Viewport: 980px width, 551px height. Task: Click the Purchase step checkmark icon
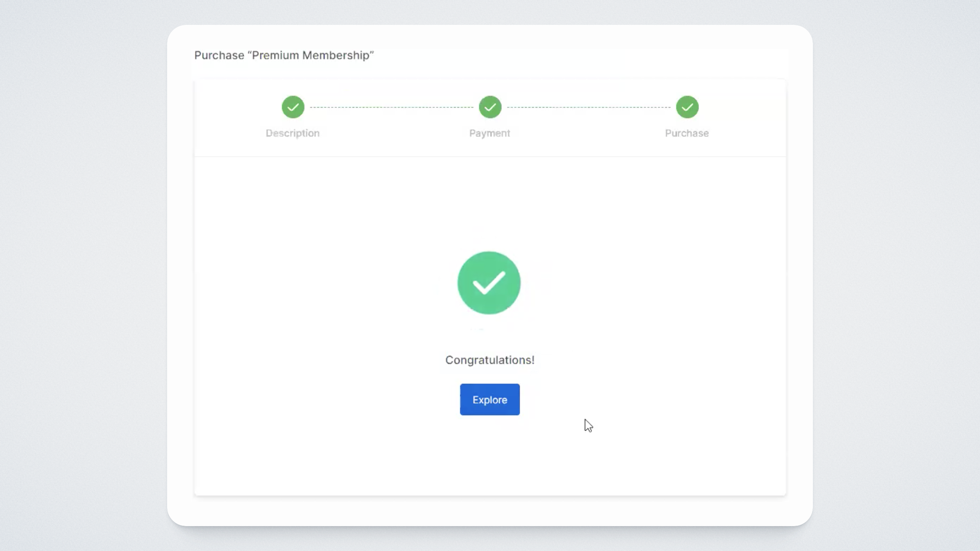[687, 107]
